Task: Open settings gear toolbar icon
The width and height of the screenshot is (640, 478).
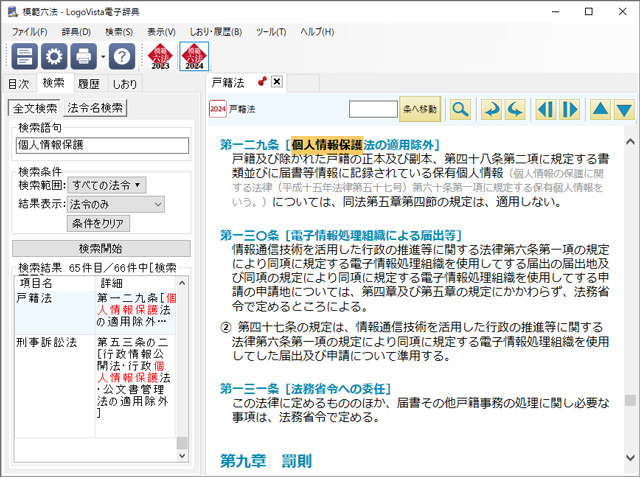Action: pyautogui.click(x=54, y=56)
